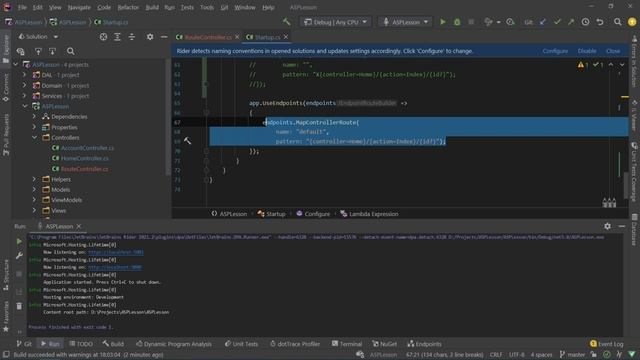Click the master Git branch widget
640x360 pixels.
coord(572,355)
